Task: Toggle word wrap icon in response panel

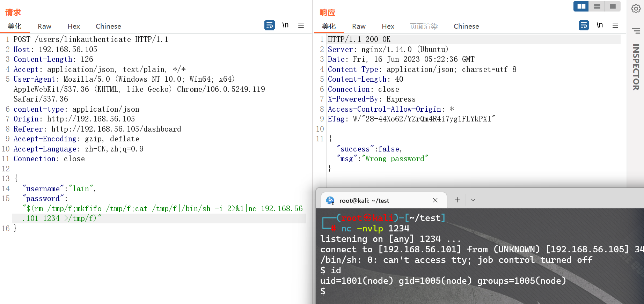Action: tap(584, 25)
